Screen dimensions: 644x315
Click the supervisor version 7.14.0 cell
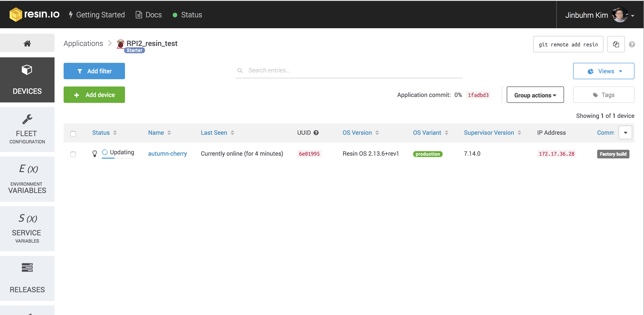coord(472,153)
